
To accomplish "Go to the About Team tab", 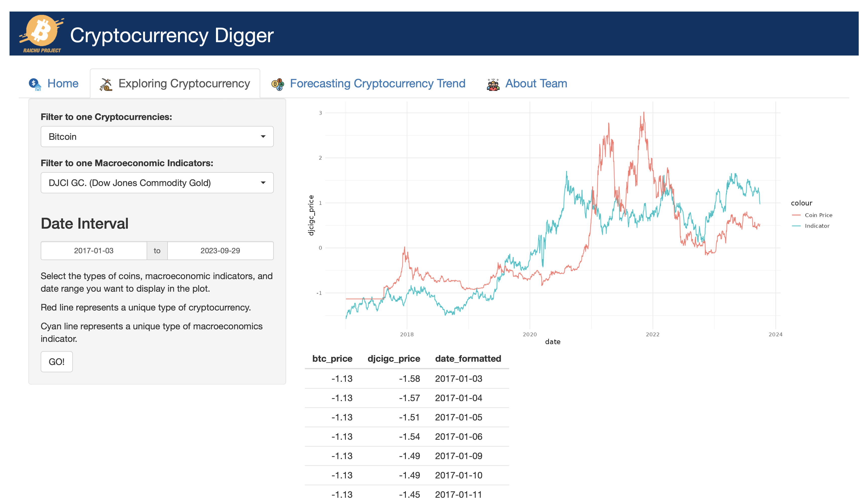I will (536, 84).
